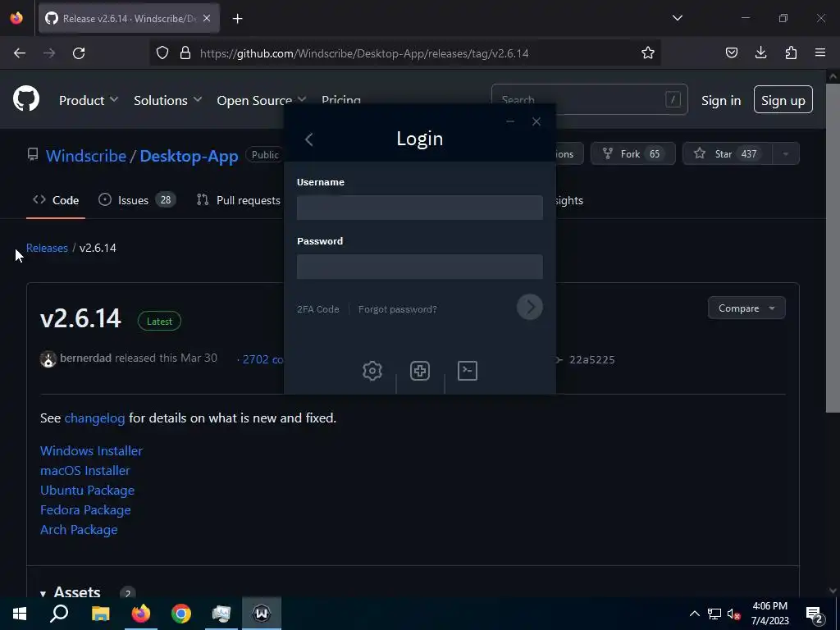840x630 pixels.
Task: Click Windscribe icon in taskbar
Action: [262, 614]
